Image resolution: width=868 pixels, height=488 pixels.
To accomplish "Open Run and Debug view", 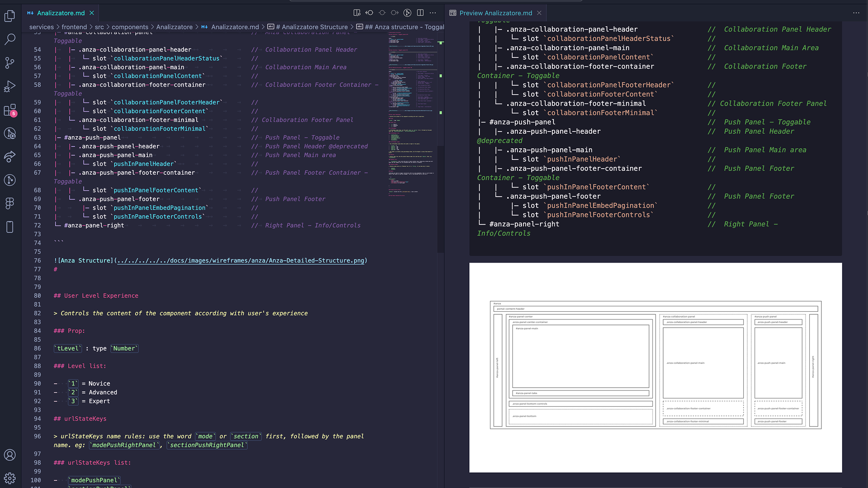I will [x=9, y=86].
